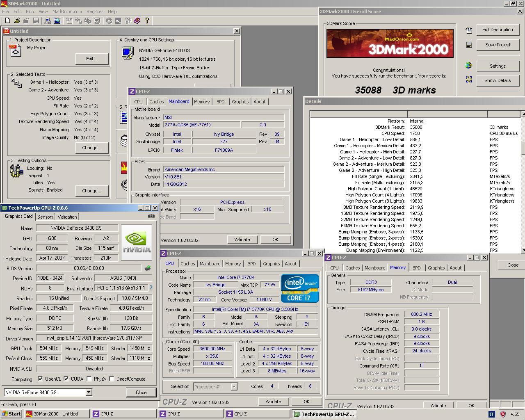Click the gears icon in Testing Options
The image size is (525, 420).
coord(16,171)
